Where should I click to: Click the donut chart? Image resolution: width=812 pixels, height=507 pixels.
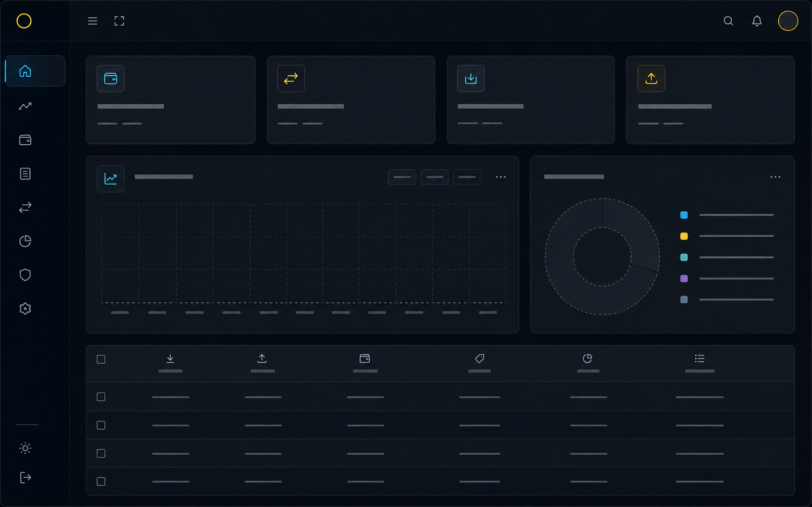(602, 256)
